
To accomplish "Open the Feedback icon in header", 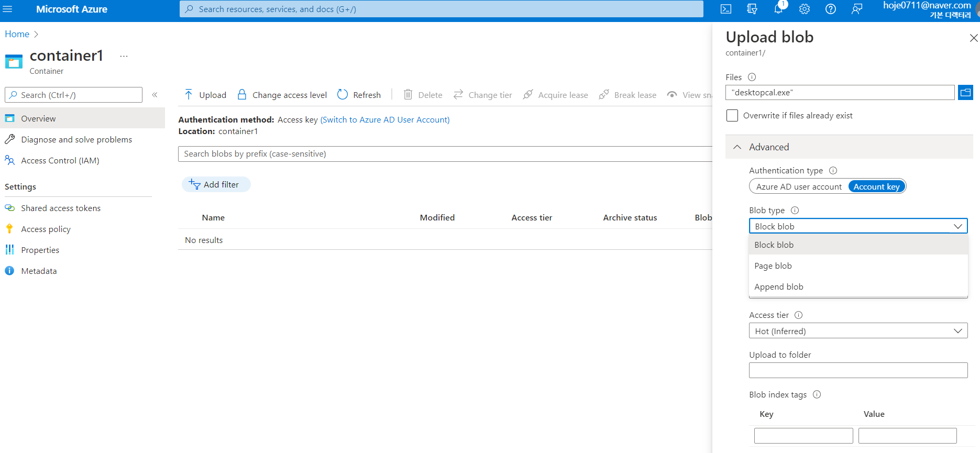I will point(857,9).
